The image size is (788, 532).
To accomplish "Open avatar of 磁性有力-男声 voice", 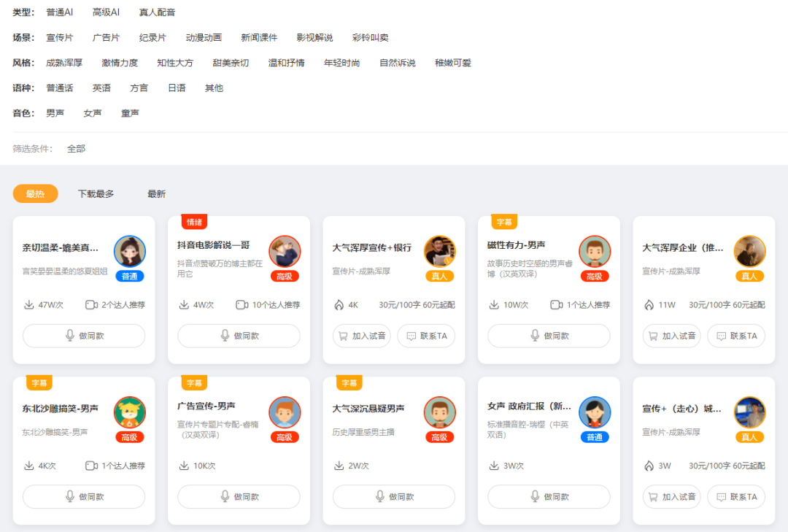I will tap(595, 252).
